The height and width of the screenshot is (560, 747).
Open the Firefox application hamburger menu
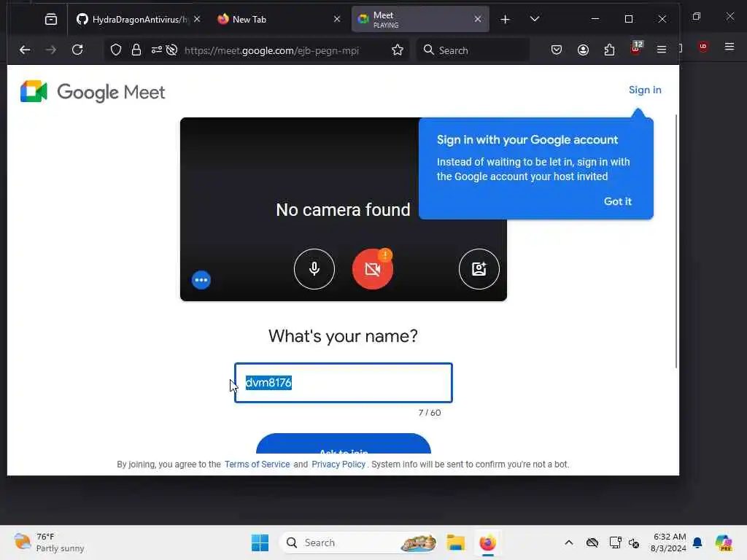coord(662,50)
